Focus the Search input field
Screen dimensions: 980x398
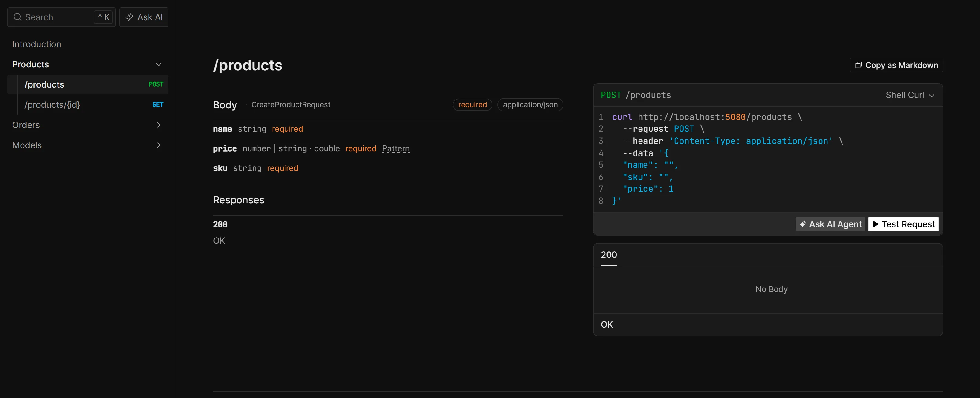click(61, 17)
